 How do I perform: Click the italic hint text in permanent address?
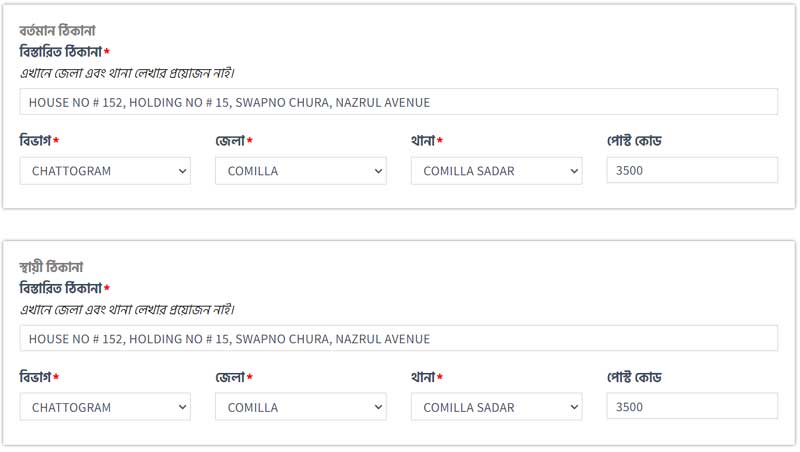[127, 309]
